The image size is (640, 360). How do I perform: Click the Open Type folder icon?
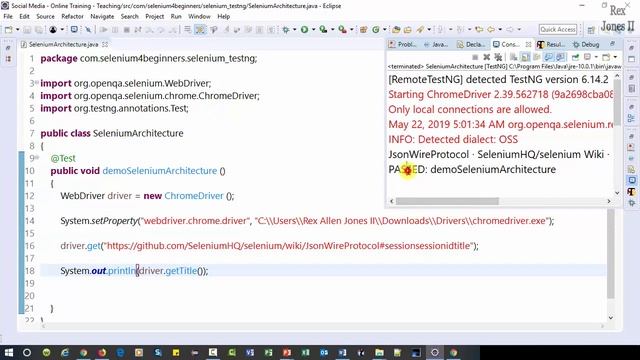396,29
